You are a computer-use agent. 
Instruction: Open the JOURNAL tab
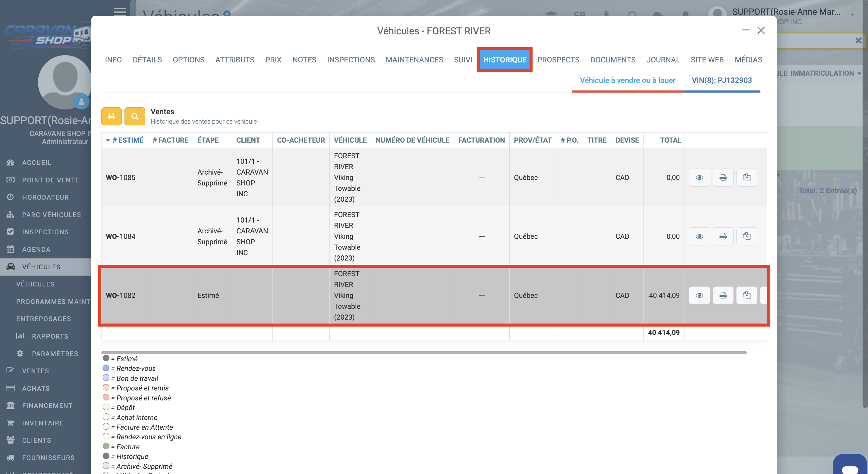pyautogui.click(x=663, y=60)
